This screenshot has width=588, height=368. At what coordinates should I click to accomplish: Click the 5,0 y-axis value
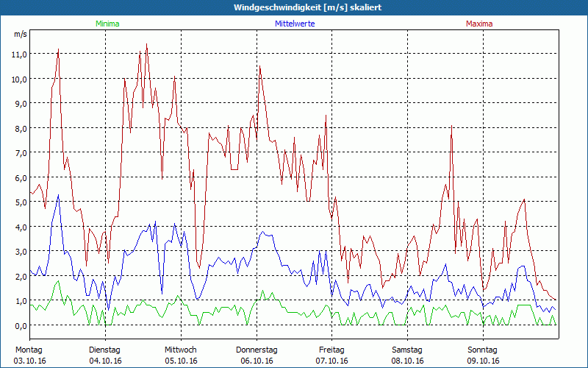coord(21,202)
